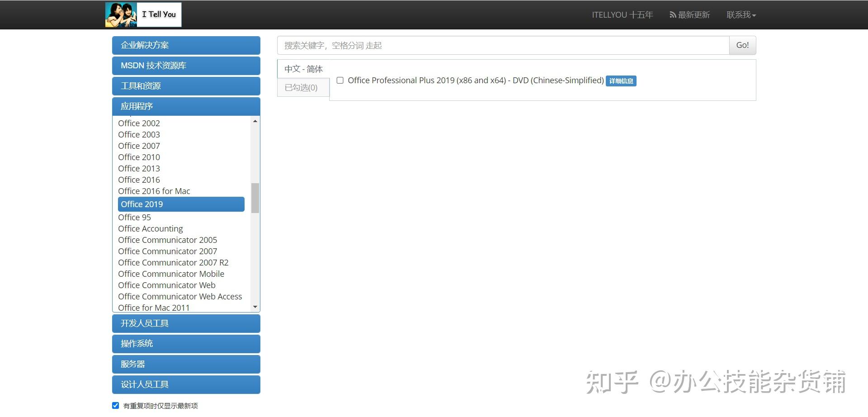The height and width of the screenshot is (417, 868).
Task: Click ITELLYOU 十五年 in the top bar
Action: tap(622, 14)
